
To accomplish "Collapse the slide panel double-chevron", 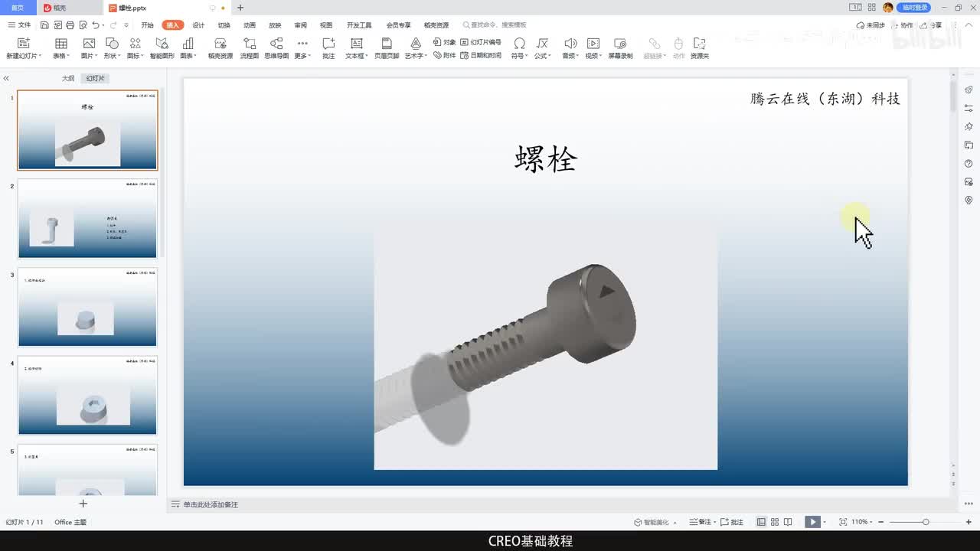I will click(6, 78).
